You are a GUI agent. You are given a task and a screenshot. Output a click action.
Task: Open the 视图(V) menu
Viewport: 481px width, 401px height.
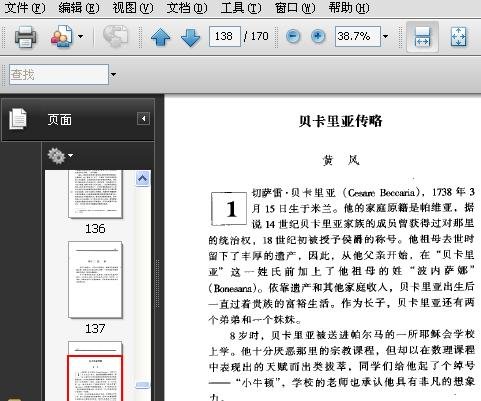pos(133,8)
